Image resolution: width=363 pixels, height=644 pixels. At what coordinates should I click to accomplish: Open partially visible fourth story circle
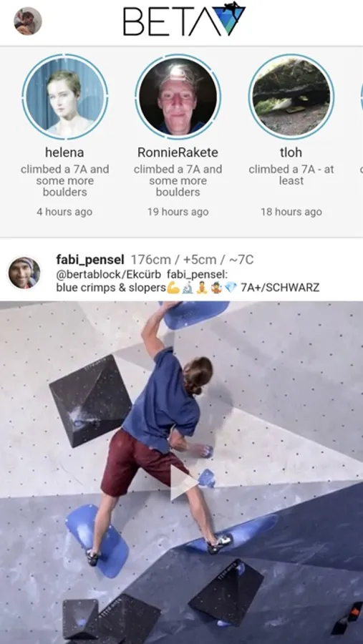[x=362, y=97]
